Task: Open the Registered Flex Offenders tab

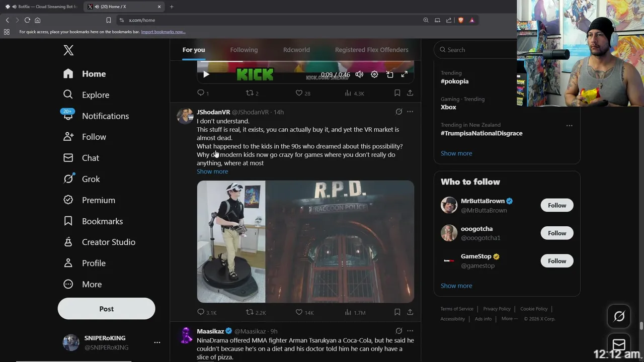Action: point(372,50)
